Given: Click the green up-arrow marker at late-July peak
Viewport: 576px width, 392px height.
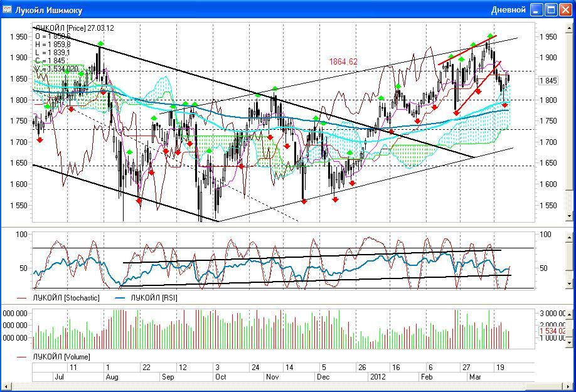Looking at the screenshot, I should click(x=100, y=44).
